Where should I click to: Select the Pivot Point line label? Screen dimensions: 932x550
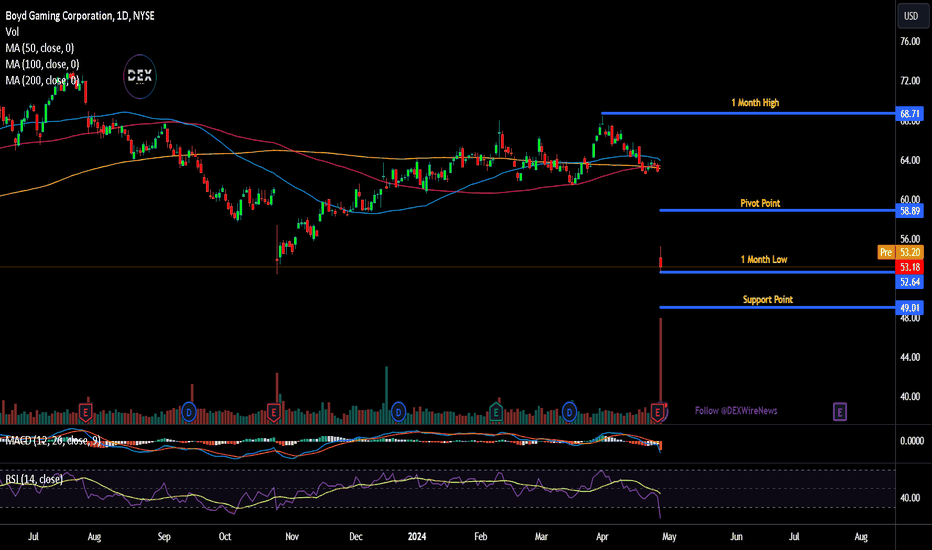coord(760,203)
